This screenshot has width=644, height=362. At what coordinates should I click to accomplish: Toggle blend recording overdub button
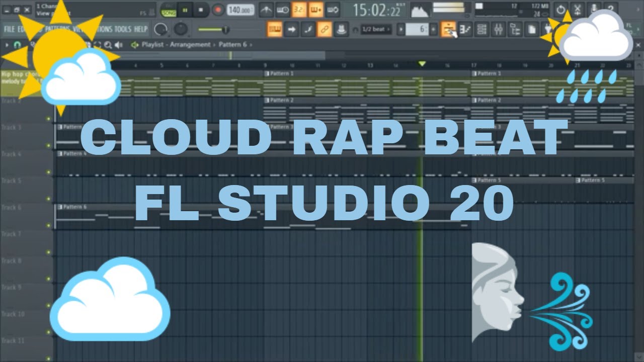click(315, 9)
